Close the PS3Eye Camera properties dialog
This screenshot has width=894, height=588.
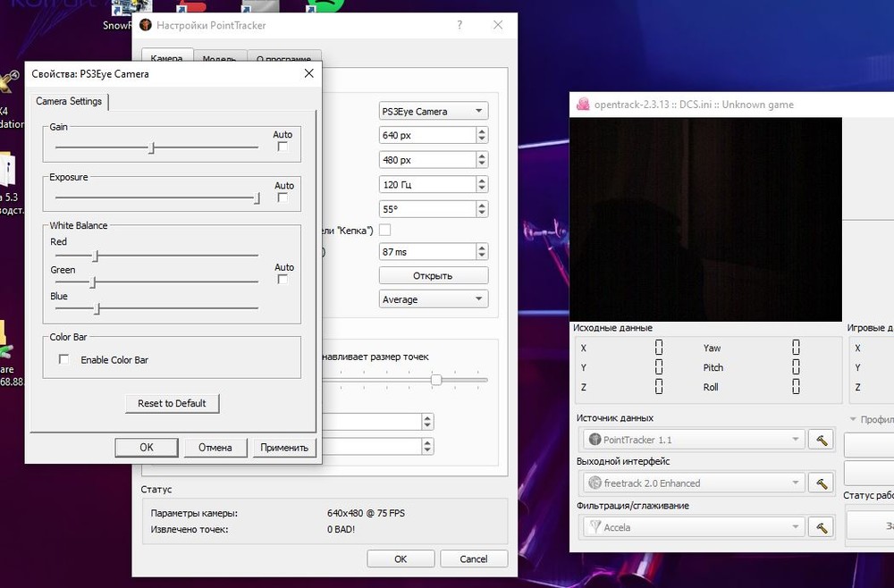click(x=308, y=73)
